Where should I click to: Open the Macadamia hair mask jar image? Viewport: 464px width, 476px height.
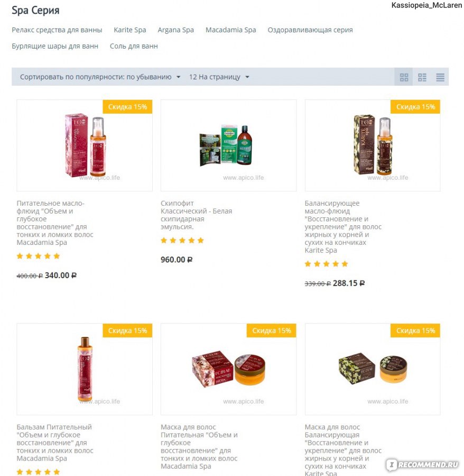[x=228, y=369]
